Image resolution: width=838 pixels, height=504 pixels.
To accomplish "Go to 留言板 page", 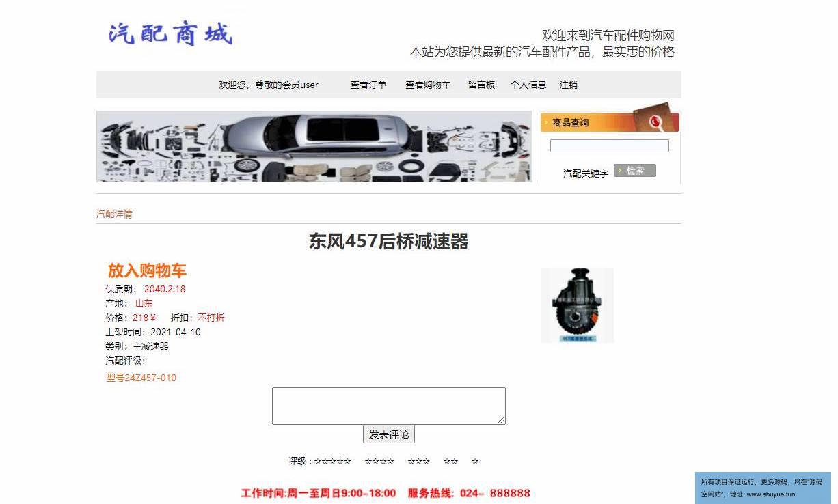I will click(x=481, y=85).
